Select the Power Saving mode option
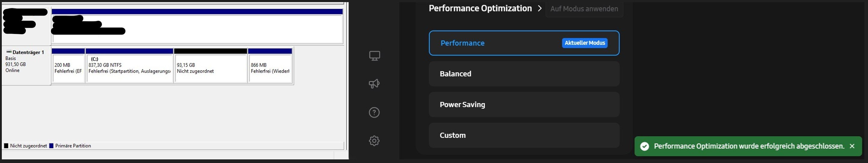 (x=524, y=104)
